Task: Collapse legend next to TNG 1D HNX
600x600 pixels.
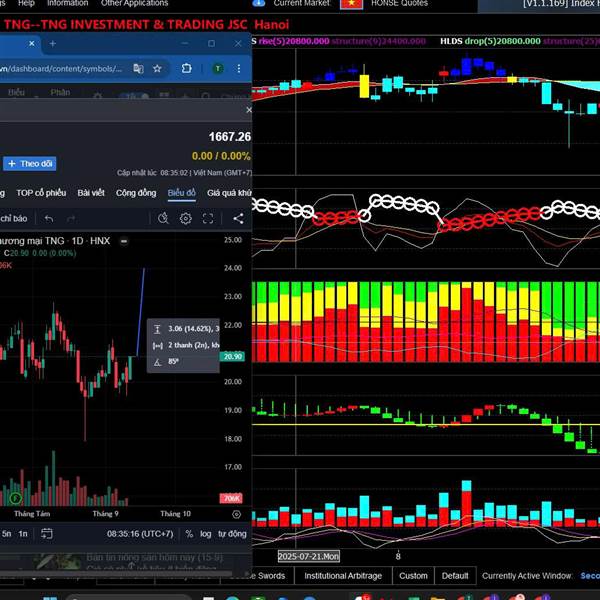Action: click(x=124, y=241)
